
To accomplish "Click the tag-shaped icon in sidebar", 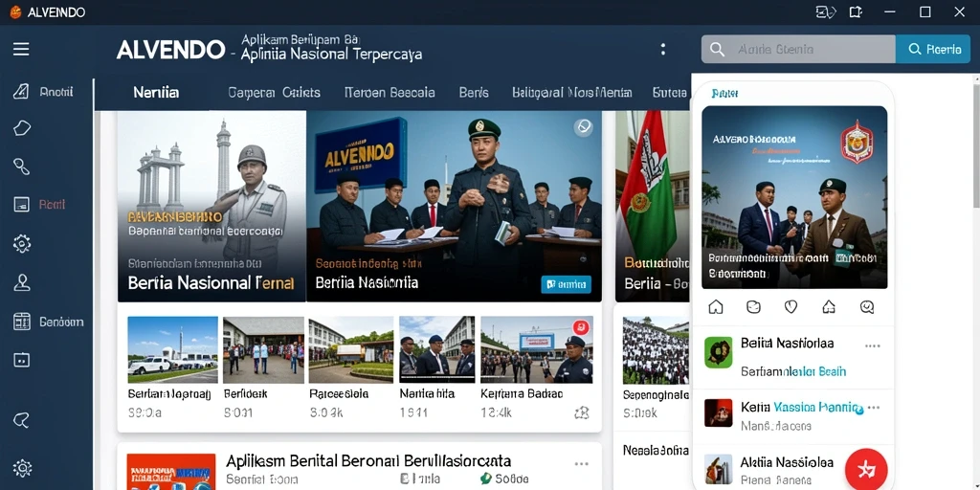I will click(21, 128).
